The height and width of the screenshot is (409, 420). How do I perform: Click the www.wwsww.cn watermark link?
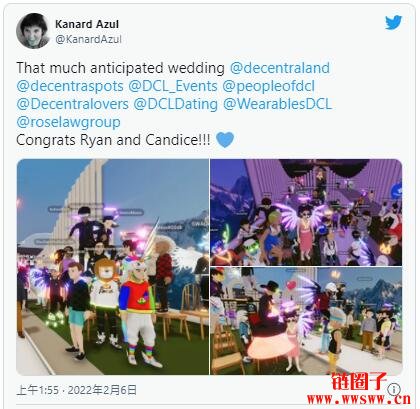click(x=359, y=399)
